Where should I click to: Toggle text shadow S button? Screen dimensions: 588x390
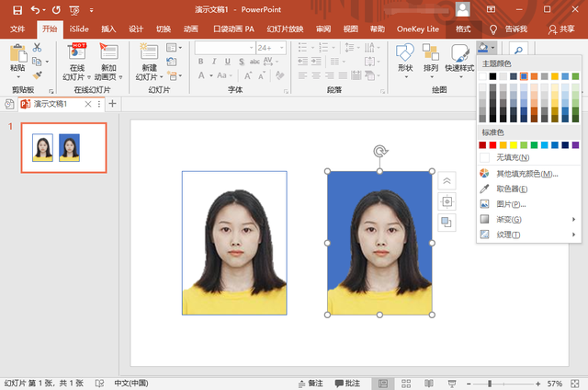241,62
